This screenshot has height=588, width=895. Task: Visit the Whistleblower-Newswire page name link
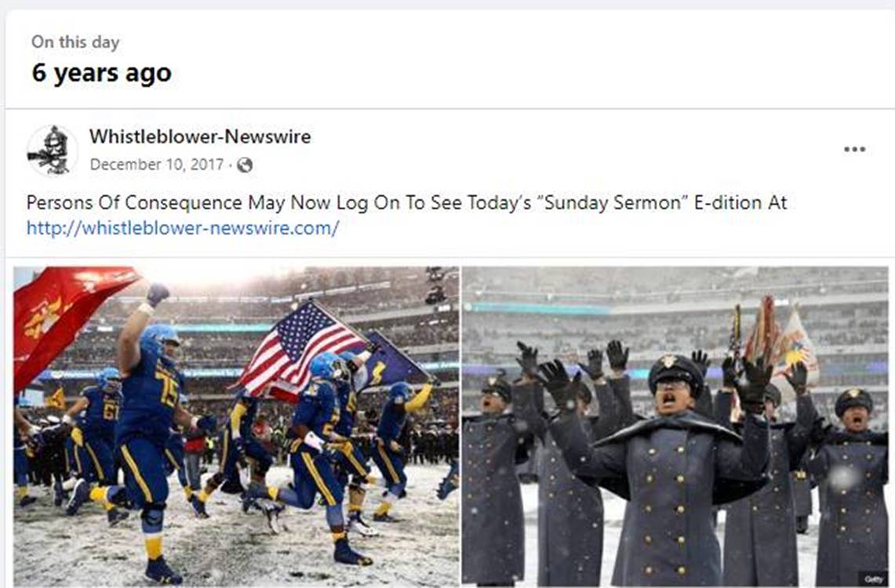[x=200, y=136]
